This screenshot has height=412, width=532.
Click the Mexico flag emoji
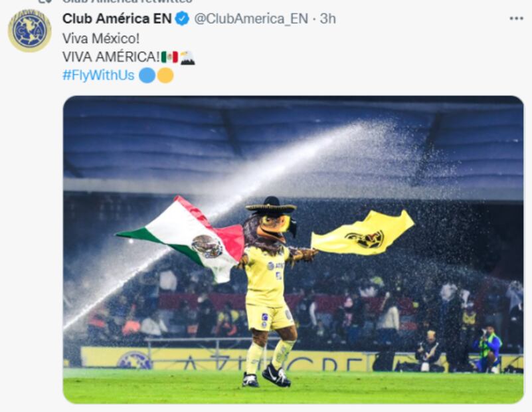click(x=169, y=57)
